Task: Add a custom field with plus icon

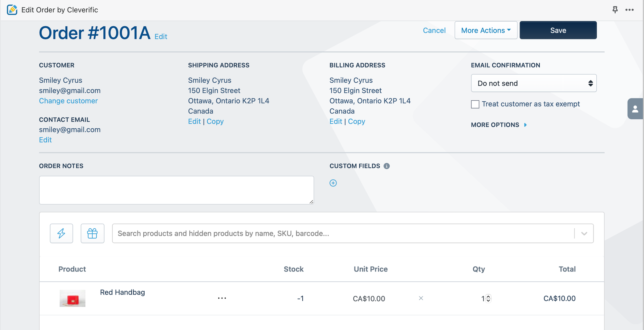Action: tap(333, 183)
